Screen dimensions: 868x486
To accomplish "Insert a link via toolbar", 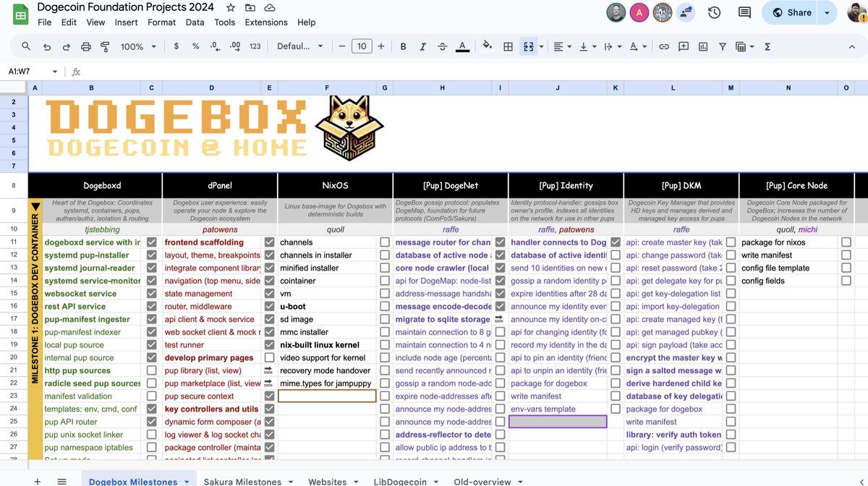I will click(663, 46).
